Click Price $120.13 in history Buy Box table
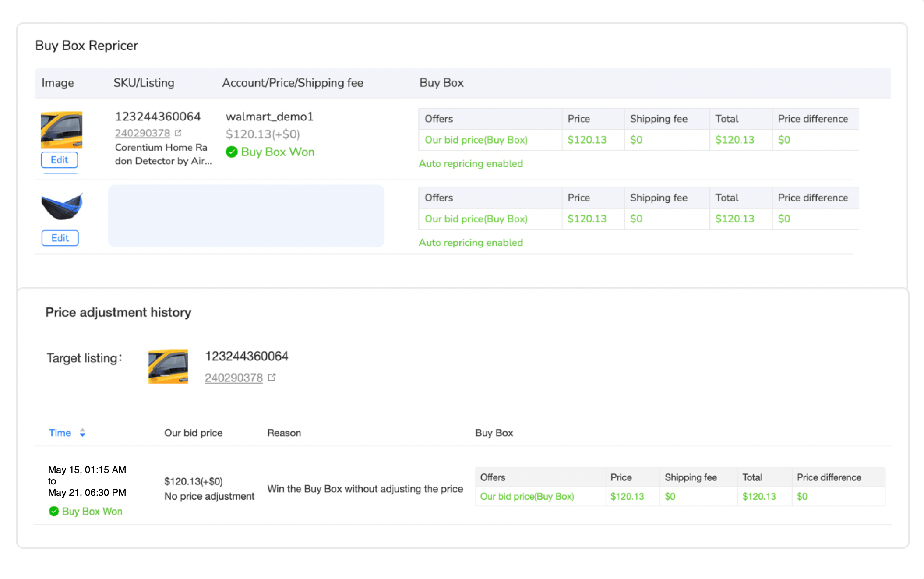Image resolution: width=924 pixels, height=579 pixels. 627,496
